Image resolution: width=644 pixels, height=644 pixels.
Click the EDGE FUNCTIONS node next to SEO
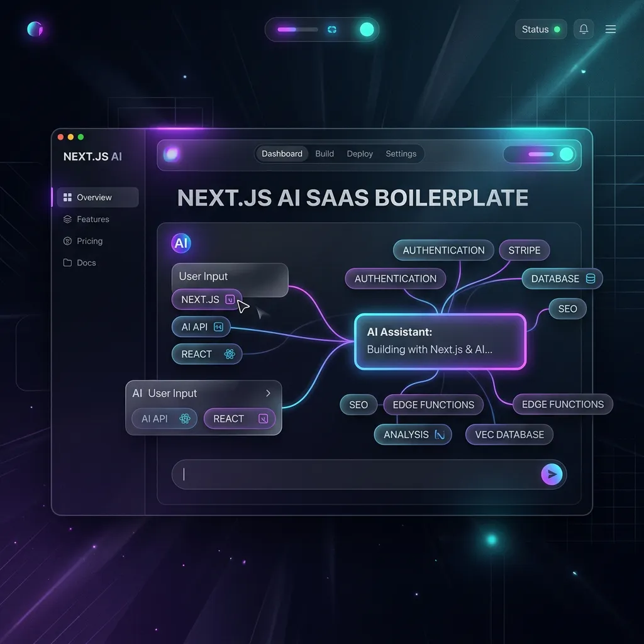433,404
